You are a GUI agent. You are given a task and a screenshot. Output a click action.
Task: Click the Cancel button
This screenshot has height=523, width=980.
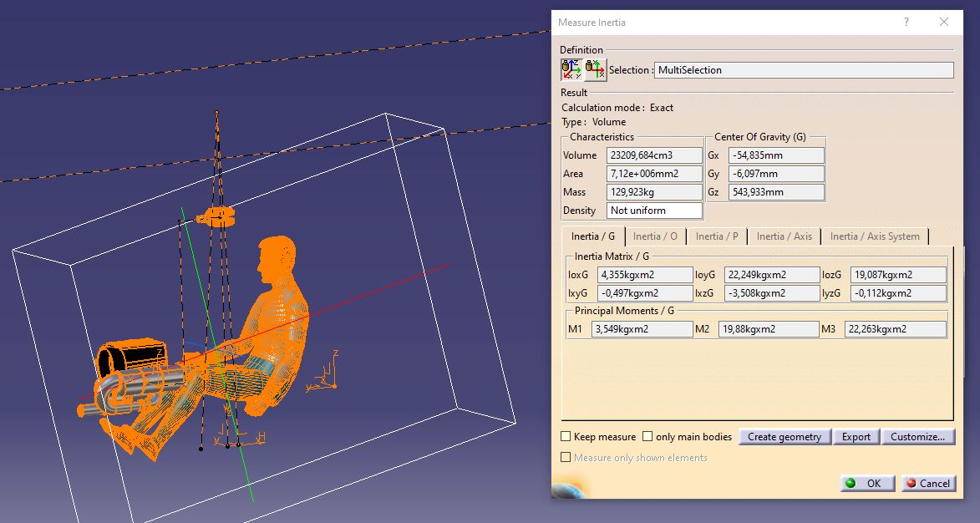click(927, 483)
